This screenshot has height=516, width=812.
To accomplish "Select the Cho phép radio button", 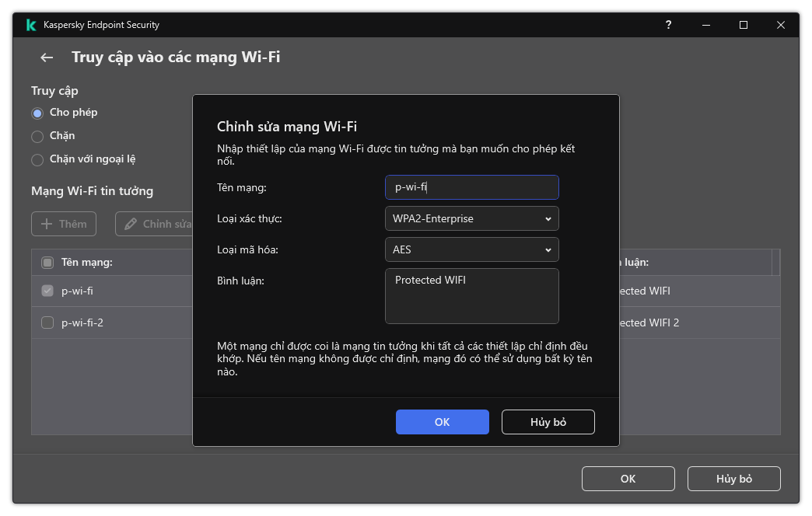I will (x=37, y=113).
